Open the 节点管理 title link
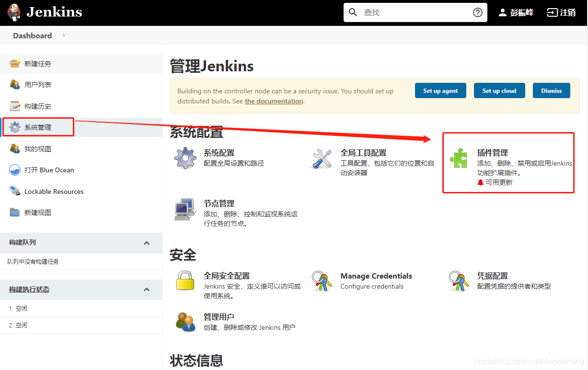Viewport: 588px width, 370px height. tap(219, 203)
